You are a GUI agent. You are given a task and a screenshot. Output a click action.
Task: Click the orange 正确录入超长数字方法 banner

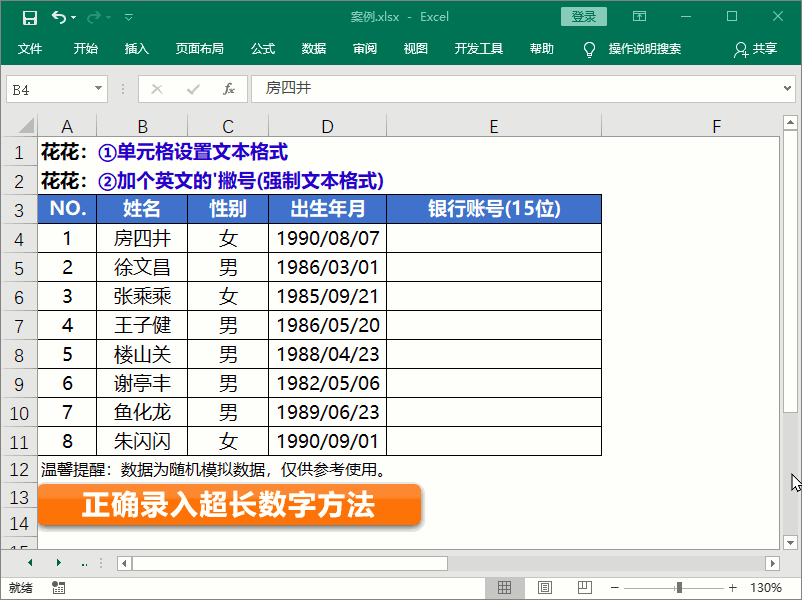[229, 505]
